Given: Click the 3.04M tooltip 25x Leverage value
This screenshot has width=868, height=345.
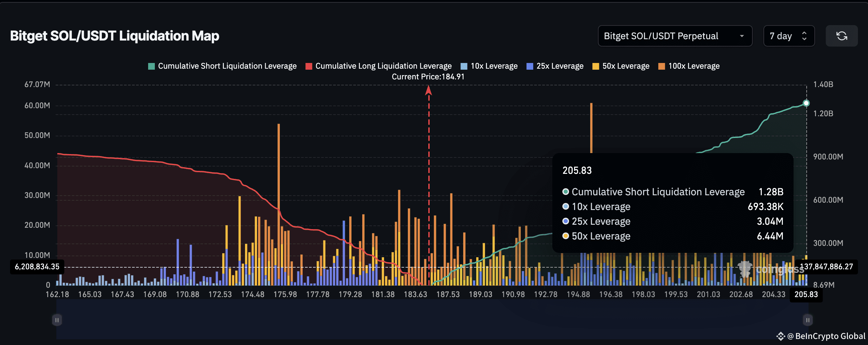Looking at the screenshot, I should click(770, 222).
